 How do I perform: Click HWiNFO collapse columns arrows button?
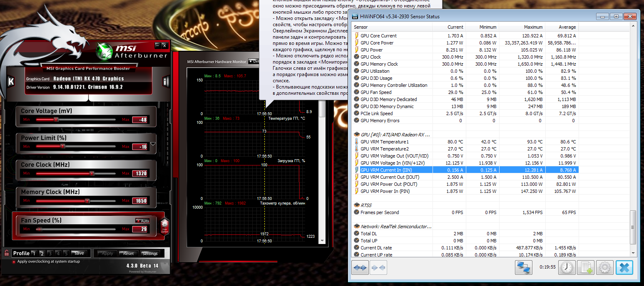378,268
